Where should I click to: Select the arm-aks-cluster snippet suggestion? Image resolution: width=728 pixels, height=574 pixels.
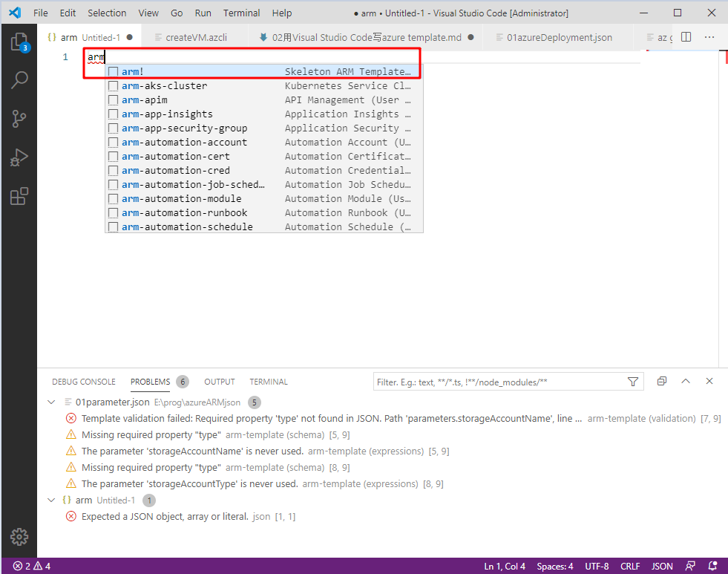(164, 86)
